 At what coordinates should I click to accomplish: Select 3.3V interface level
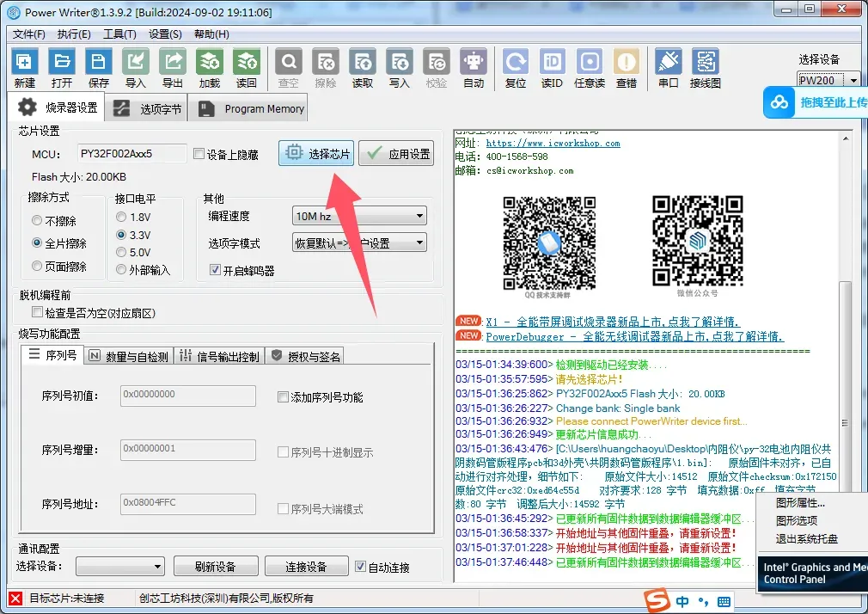coord(120,235)
